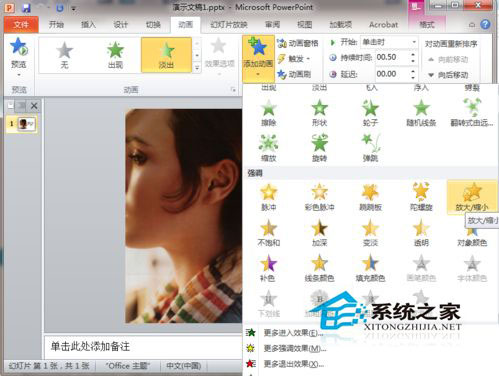Apply the 不饱和 (Desaturate) emphasis effect
Screen dimensions: 499x376
(x=269, y=233)
